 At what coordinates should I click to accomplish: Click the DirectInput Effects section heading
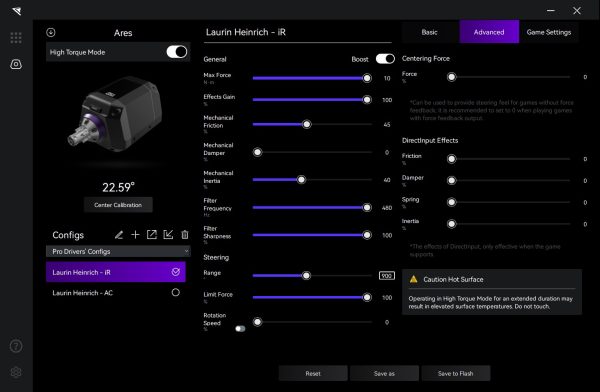click(x=430, y=140)
